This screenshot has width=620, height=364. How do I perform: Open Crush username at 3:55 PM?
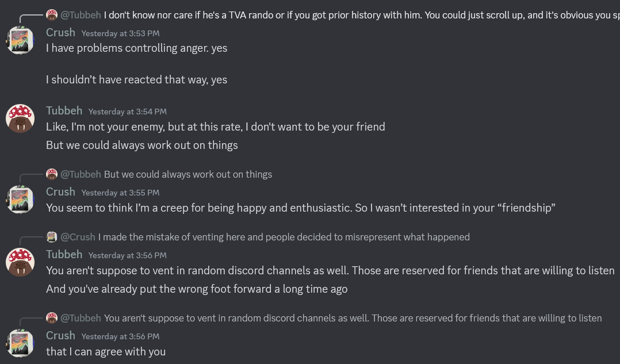(60, 191)
